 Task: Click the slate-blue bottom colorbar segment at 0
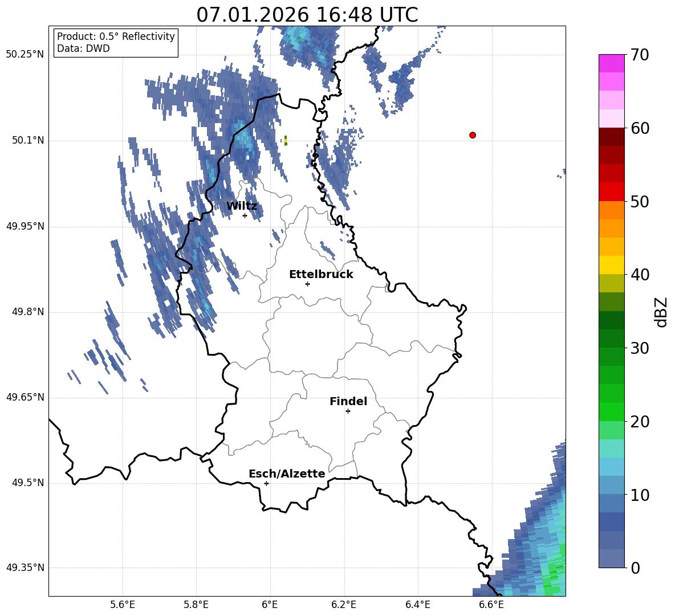click(611, 558)
